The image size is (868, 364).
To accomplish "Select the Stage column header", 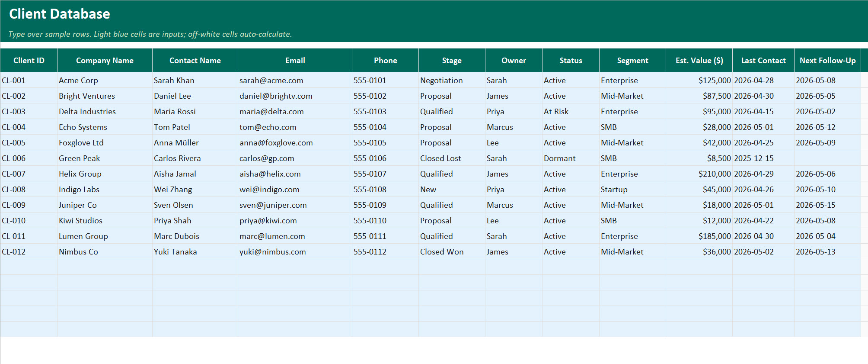I will coord(452,61).
